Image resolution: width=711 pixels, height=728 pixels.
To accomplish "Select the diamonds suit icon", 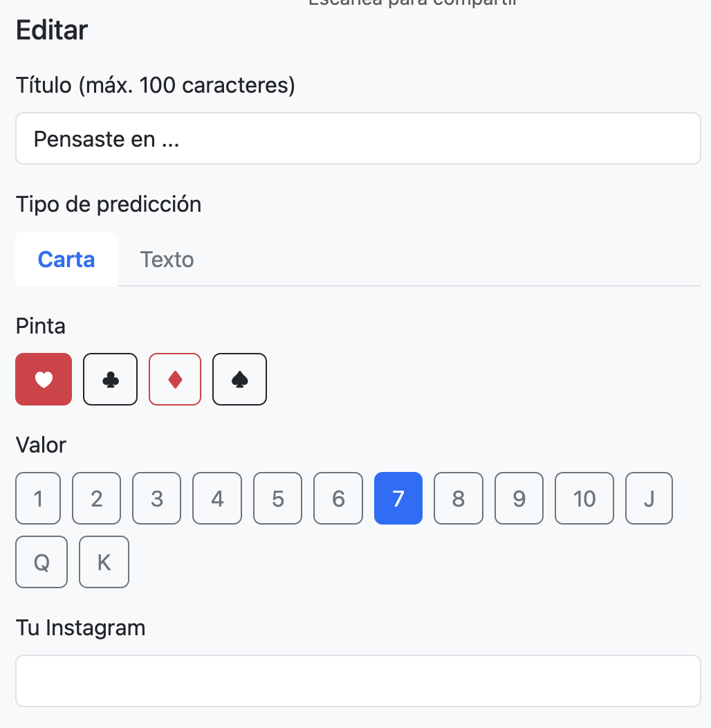I will point(175,379).
